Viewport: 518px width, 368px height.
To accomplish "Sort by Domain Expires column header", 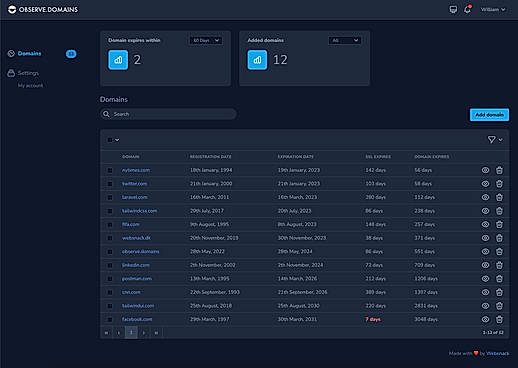I will tap(432, 157).
